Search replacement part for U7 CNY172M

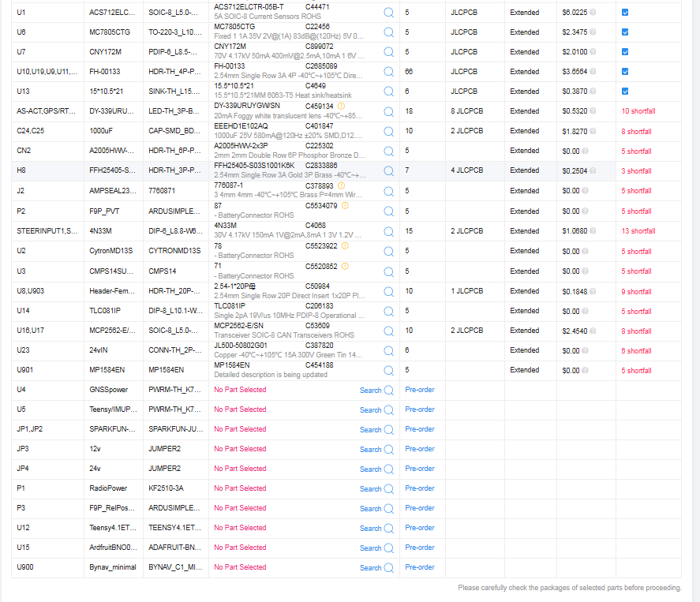click(x=389, y=52)
